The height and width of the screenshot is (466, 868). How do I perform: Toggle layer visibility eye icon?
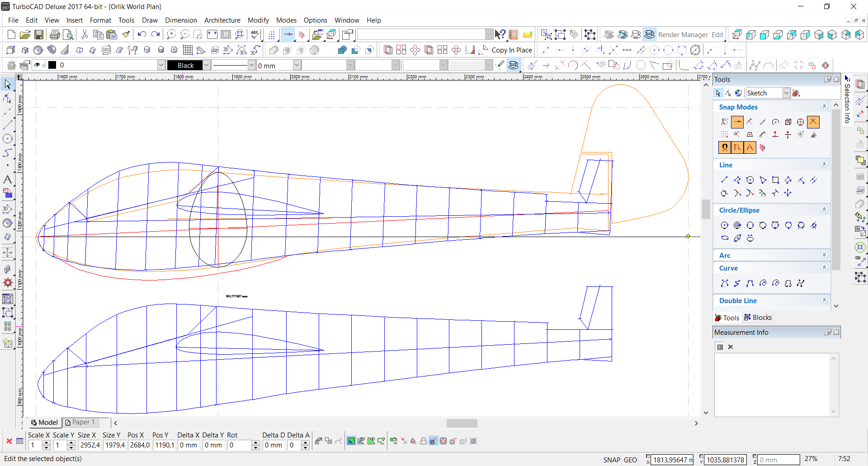37,65
